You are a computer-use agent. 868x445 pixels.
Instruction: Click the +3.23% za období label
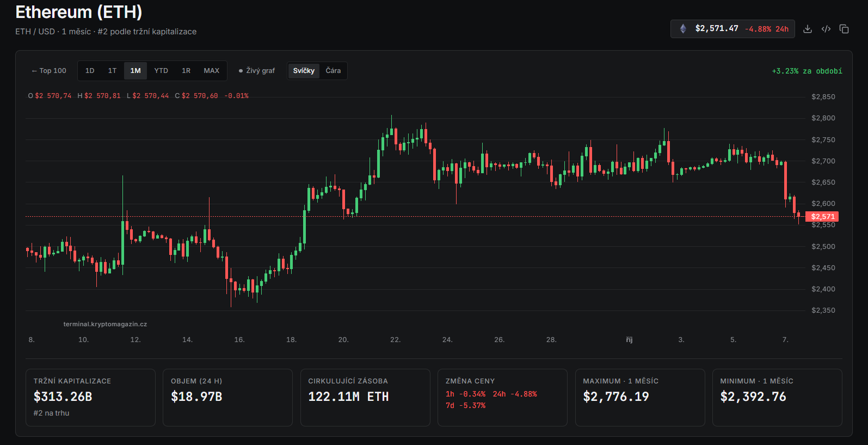[807, 71]
